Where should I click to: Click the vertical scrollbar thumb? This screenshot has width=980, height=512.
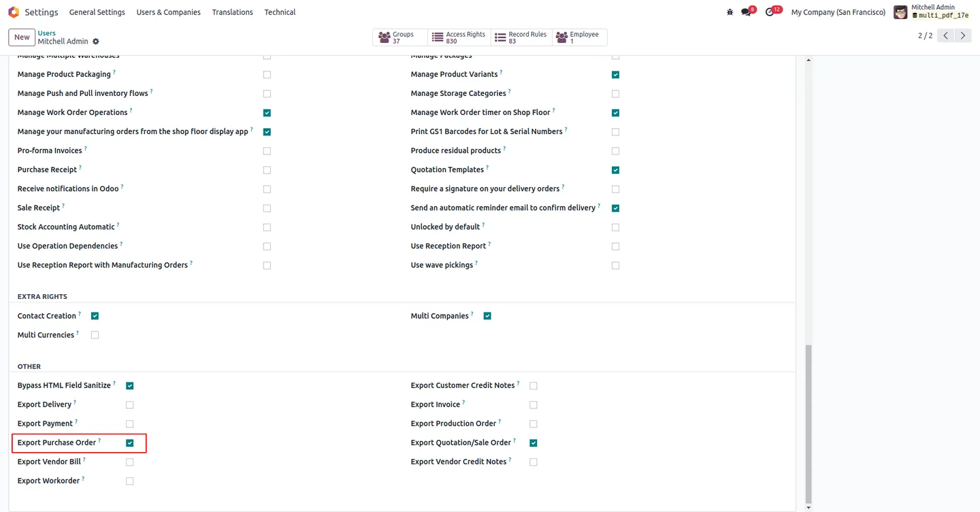point(808,423)
